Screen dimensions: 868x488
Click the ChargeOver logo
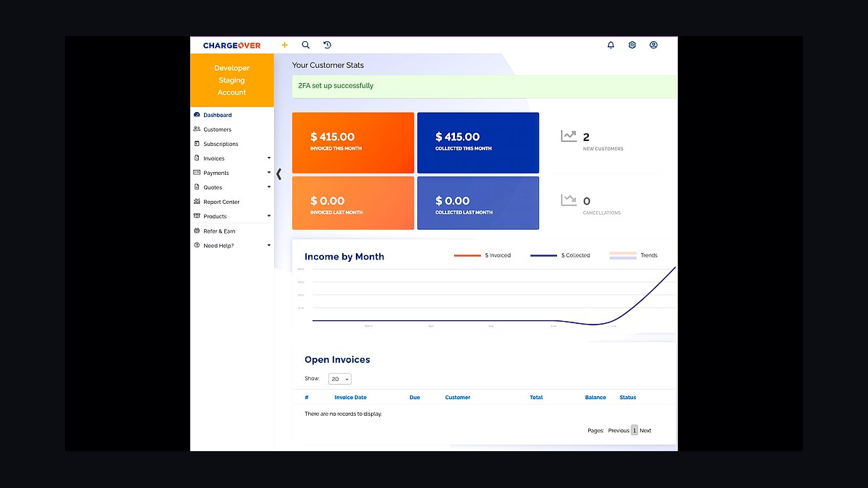coord(231,46)
